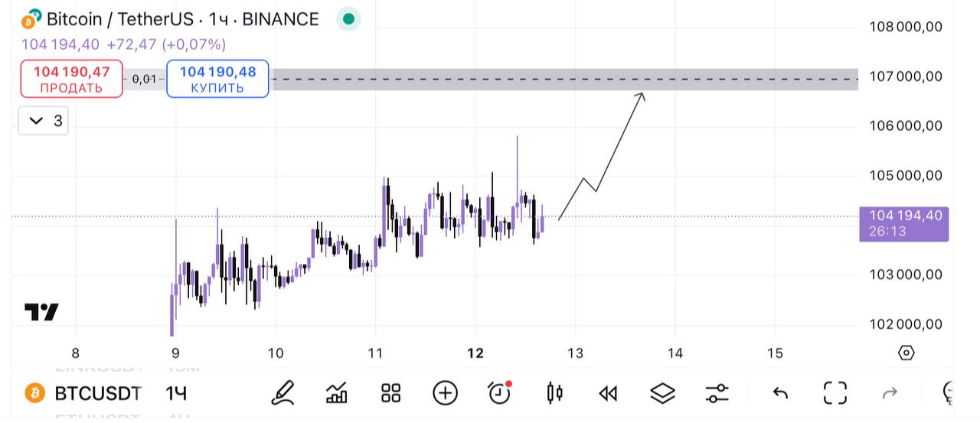The height and width of the screenshot is (423, 980).
Task: Click date 9 on the time axis
Action: point(175,353)
